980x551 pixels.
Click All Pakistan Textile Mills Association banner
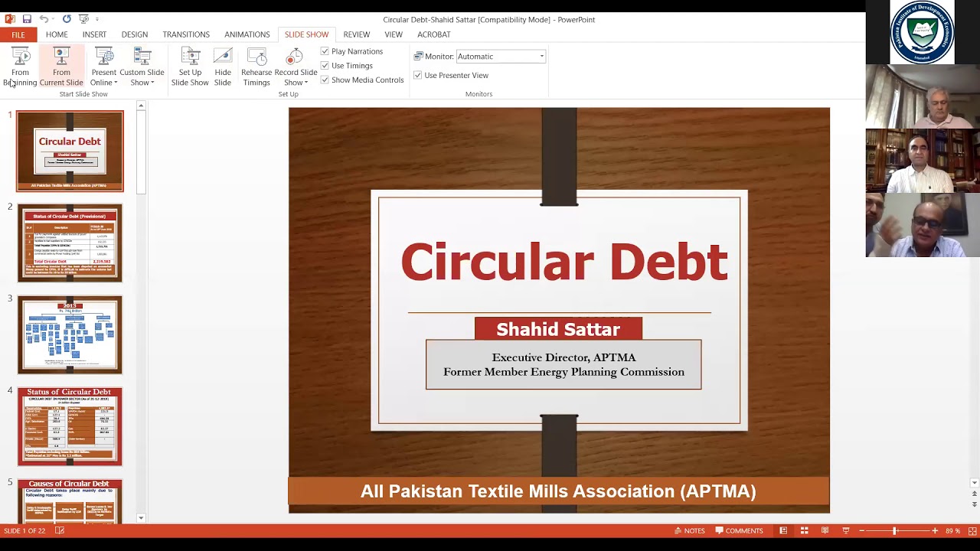[x=559, y=492]
